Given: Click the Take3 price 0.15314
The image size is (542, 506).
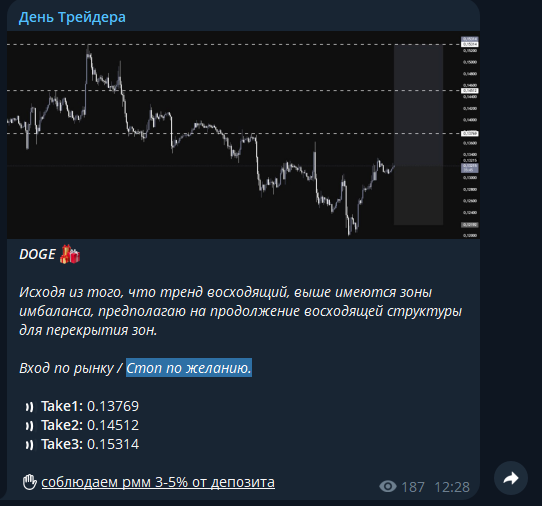Looking at the screenshot, I should click(x=113, y=444).
